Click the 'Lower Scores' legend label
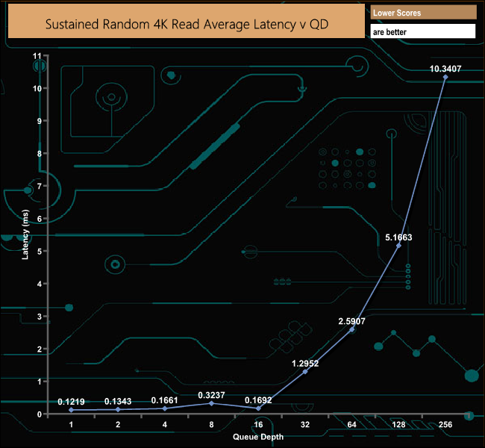The width and height of the screenshot is (485, 448). pos(397,13)
